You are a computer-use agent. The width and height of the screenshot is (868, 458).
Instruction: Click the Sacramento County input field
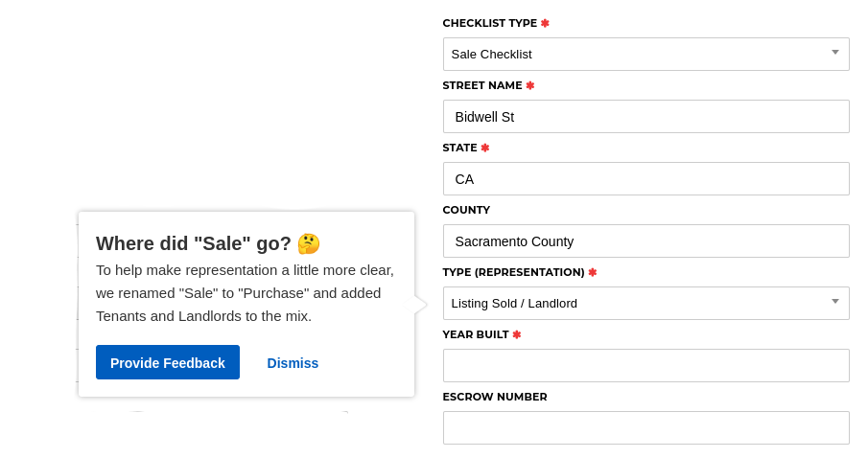pyautogui.click(x=646, y=241)
